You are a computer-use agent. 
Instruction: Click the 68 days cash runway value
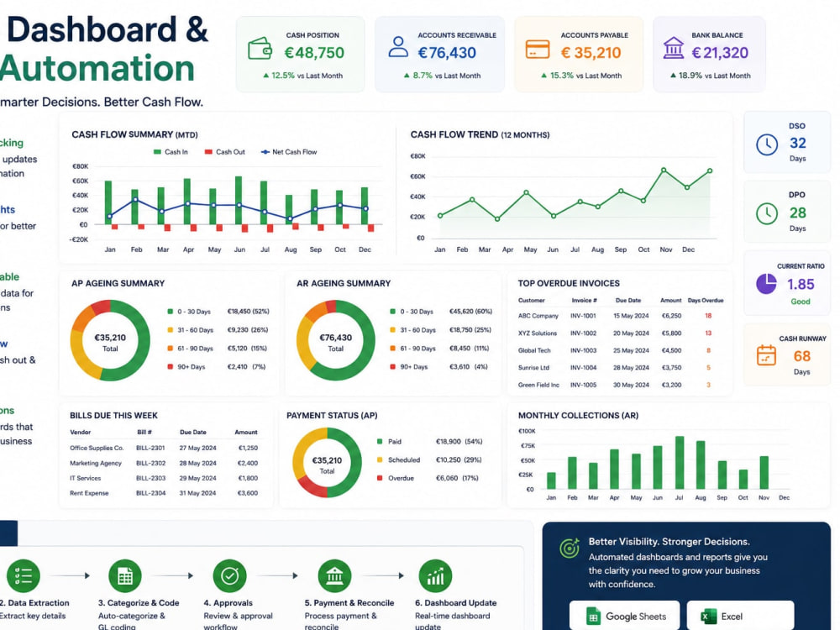802,356
